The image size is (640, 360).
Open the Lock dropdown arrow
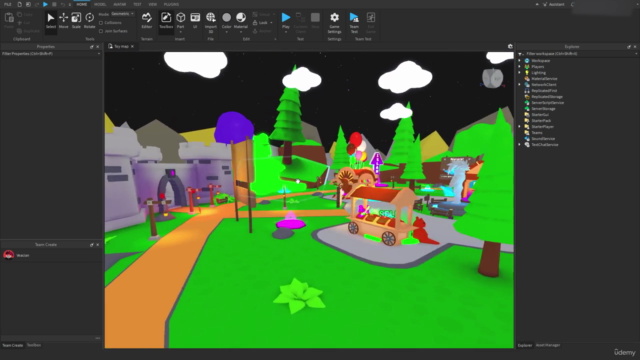pyautogui.click(x=271, y=23)
